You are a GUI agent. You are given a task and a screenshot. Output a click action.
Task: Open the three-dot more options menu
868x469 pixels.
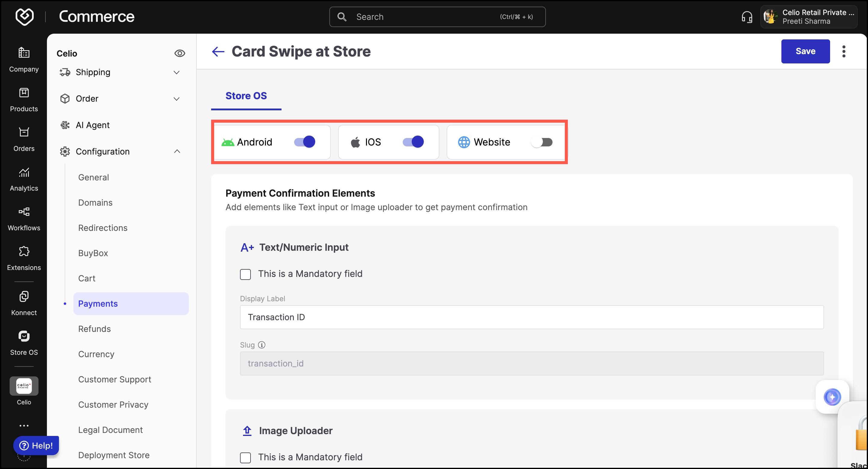[844, 51]
